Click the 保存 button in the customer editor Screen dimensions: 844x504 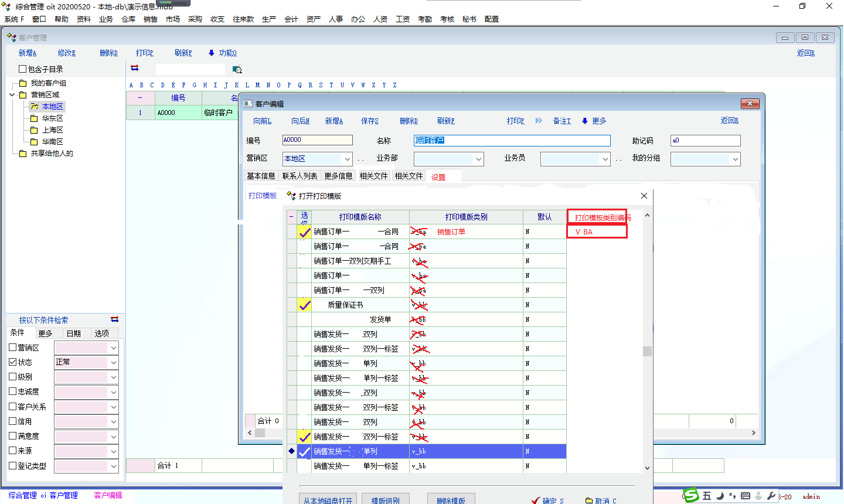[x=369, y=121]
